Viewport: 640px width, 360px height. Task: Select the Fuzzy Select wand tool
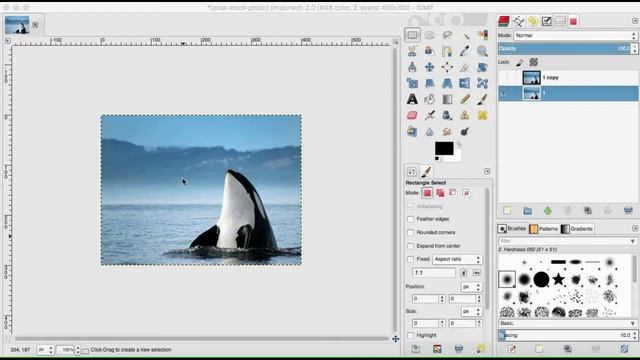tap(465, 35)
